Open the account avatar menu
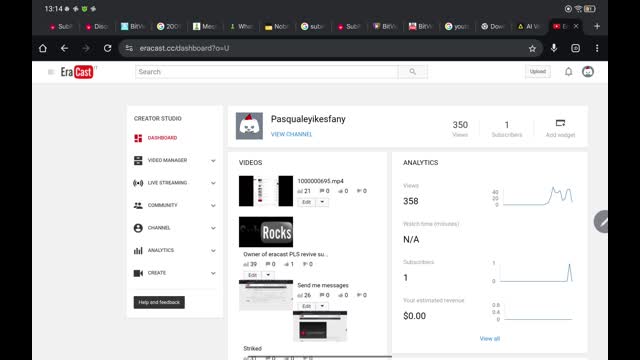This screenshot has width=640, height=360. click(588, 72)
